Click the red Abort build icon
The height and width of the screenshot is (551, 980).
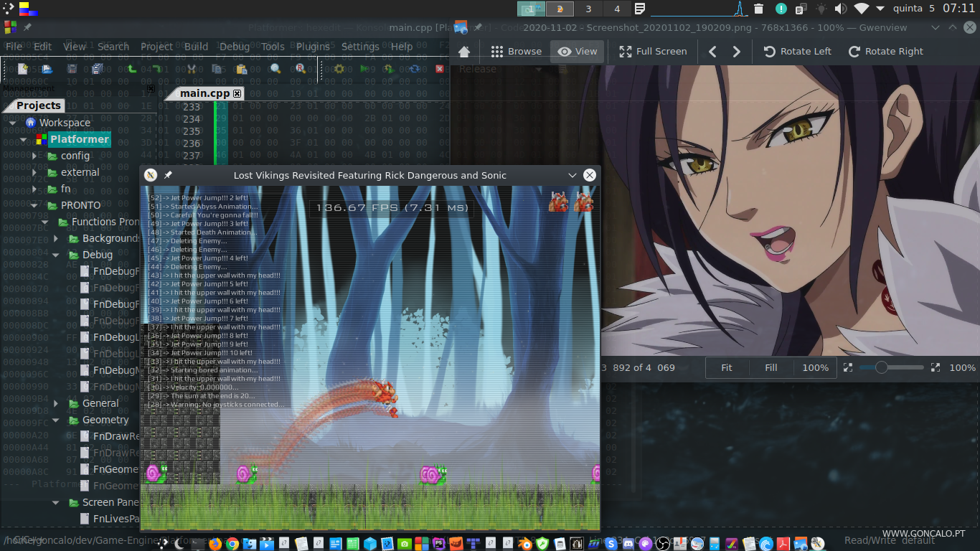click(x=440, y=69)
